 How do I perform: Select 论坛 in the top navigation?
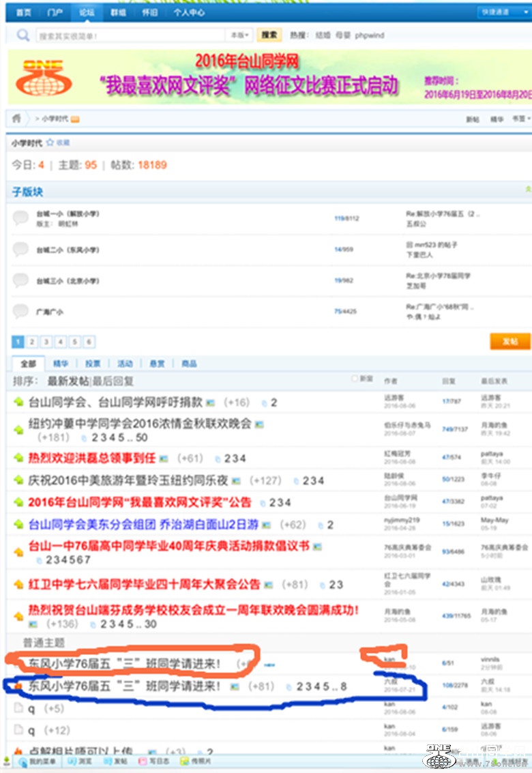click(87, 12)
